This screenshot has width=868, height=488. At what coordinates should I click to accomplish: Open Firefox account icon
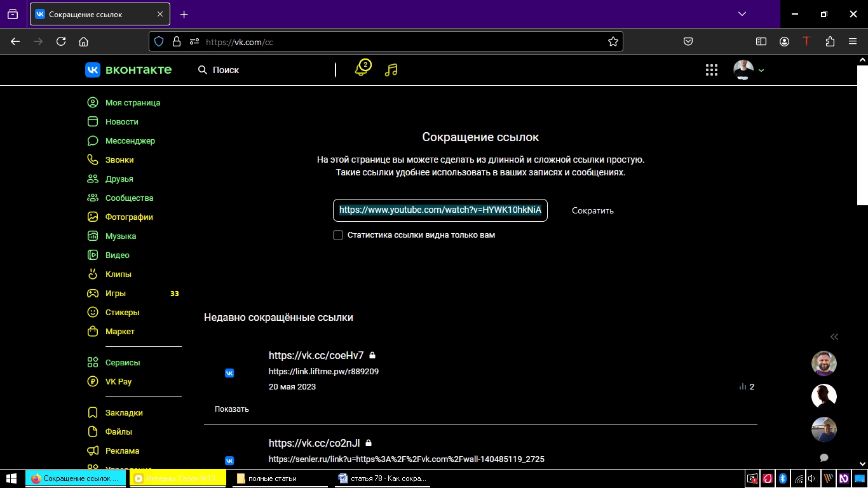click(x=785, y=41)
